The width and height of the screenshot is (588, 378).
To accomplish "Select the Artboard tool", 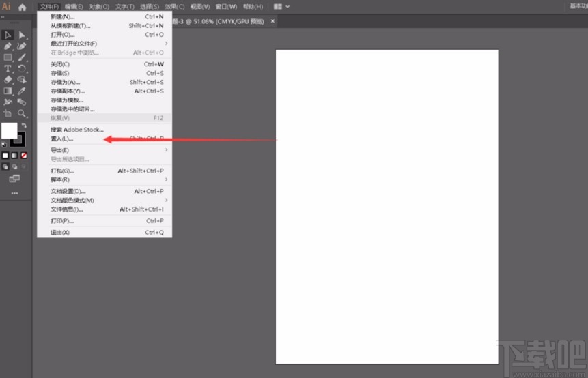I will [x=8, y=113].
